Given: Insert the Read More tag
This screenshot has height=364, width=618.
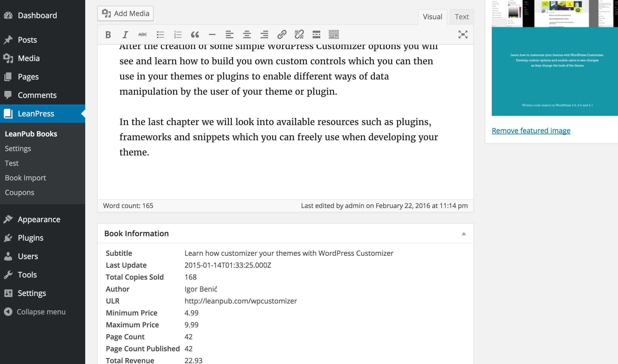Looking at the screenshot, I should (316, 34).
